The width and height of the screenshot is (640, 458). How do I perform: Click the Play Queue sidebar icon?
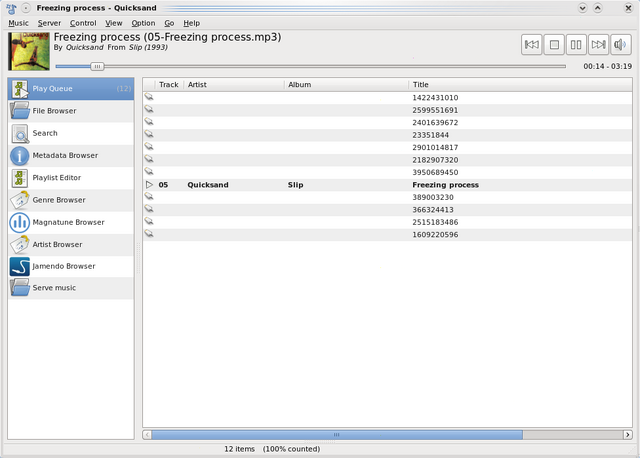(20, 89)
